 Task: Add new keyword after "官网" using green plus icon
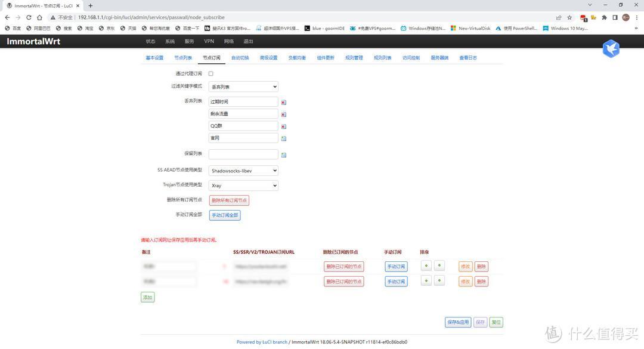point(283,138)
